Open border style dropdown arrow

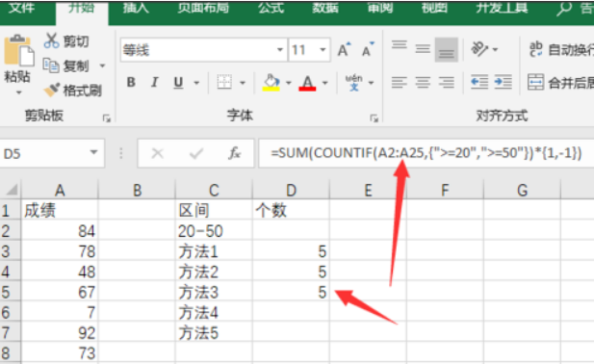[x=243, y=83]
